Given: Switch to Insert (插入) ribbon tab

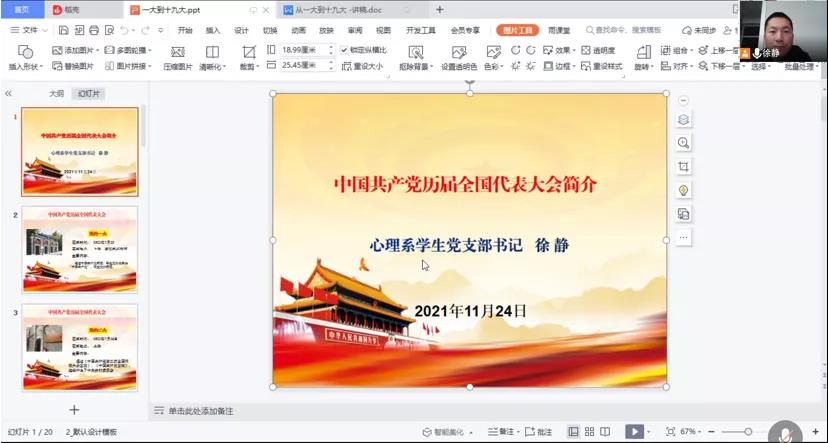Looking at the screenshot, I should click(213, 30).
